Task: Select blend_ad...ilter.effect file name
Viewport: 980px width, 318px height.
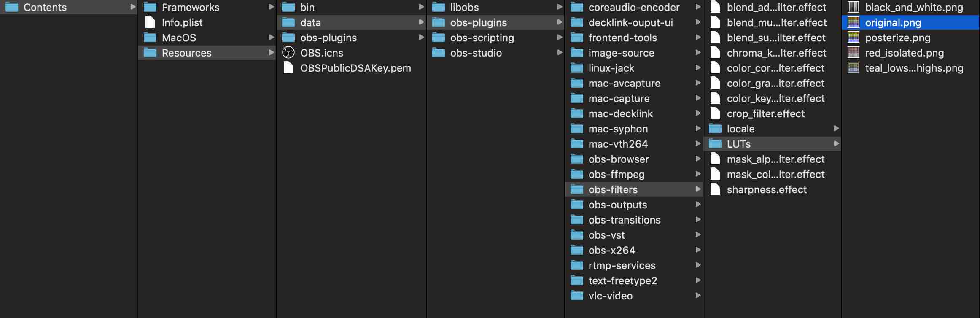Action: (776, 8)
